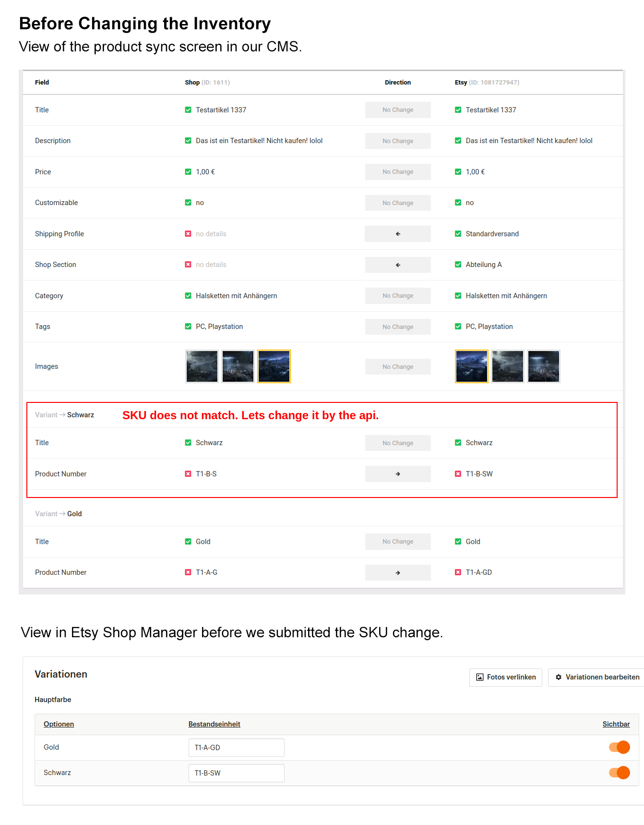Click the picture icon in Fotos verlinken
The image size is (644, 825).
[480, 677]
